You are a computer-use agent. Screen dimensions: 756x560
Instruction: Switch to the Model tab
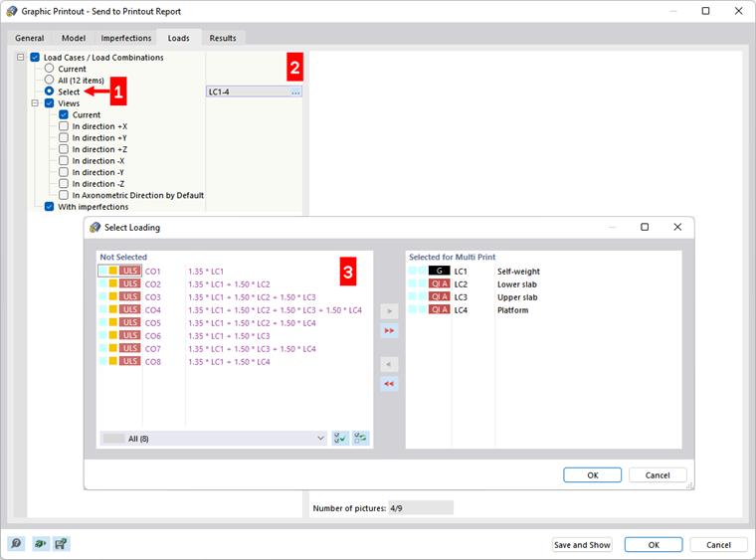[74, 38]
